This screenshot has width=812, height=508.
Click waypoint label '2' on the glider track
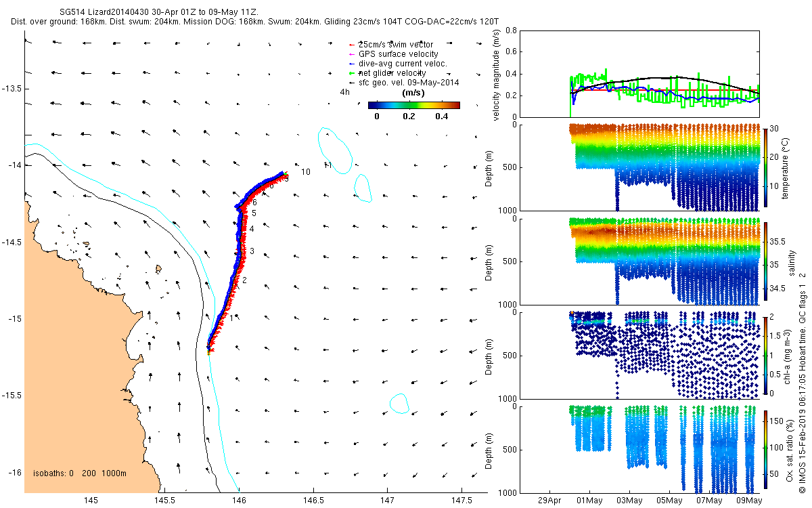tap(244, 280)
